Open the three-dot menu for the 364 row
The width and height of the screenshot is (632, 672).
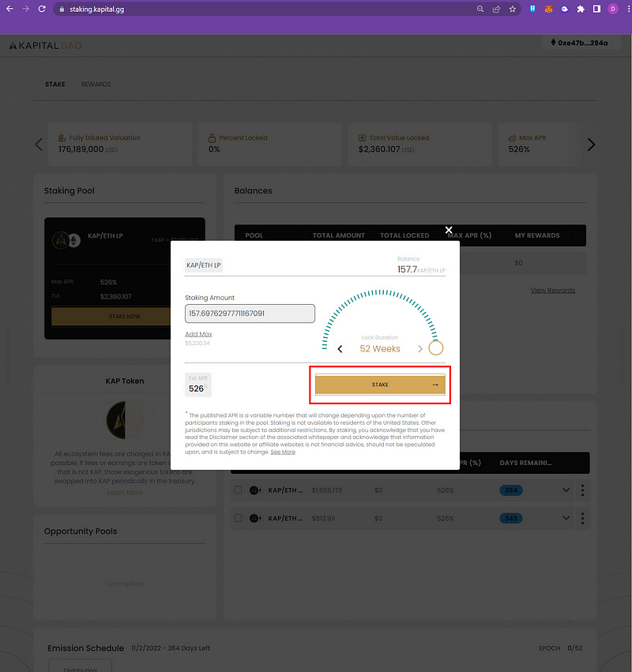click(x=582, y=490)
